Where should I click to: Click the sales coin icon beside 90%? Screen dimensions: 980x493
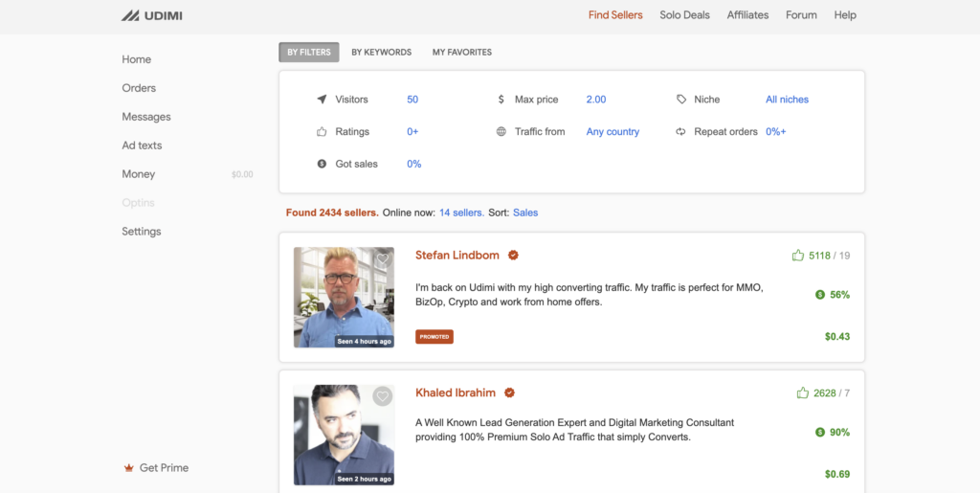pyautogui.click(x=820, y=433)
